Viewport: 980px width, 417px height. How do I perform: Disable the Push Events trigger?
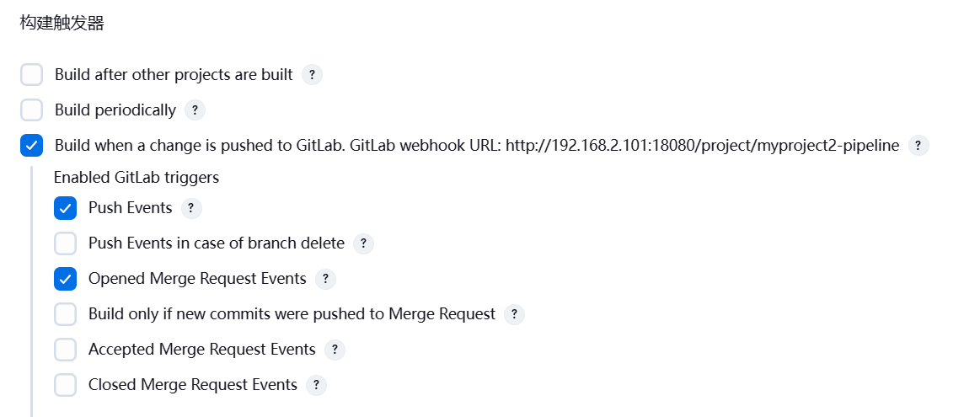(x=66, y=208)
